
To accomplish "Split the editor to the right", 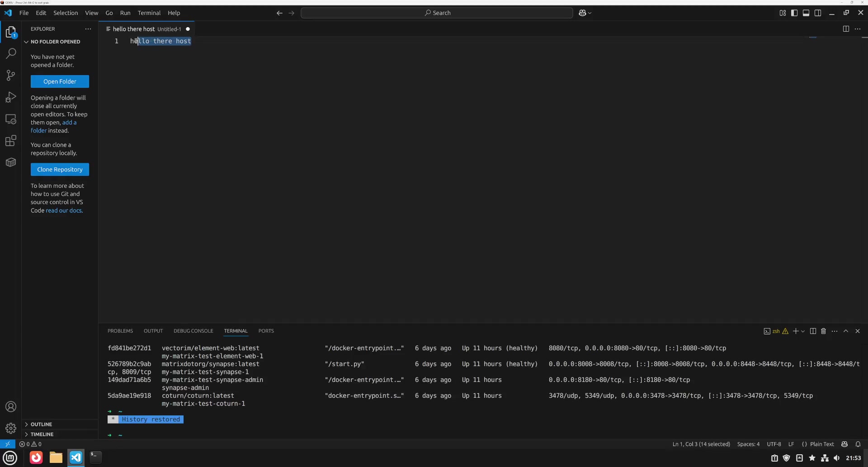I will pyautogui.click(x=846, y=29).
